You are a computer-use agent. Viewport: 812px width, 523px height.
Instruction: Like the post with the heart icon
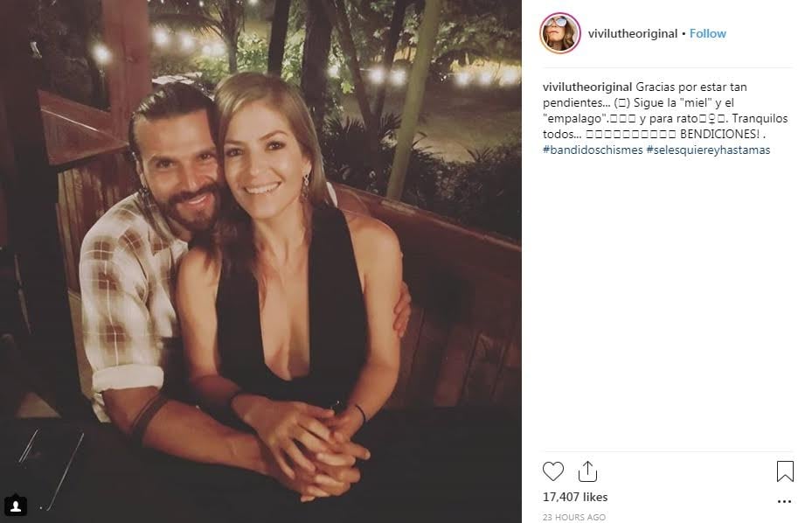tap(553, 471)
